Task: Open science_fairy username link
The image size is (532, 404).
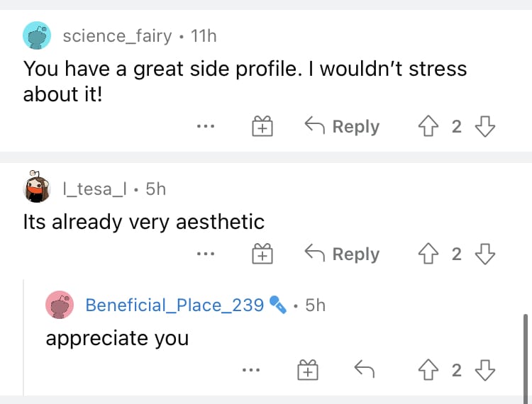Action: point(117,35)
